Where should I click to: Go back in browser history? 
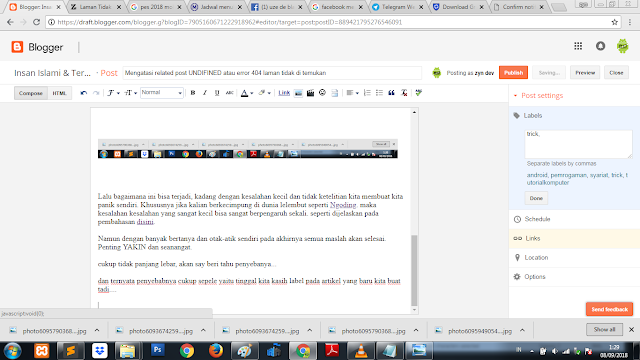[10, 22]
